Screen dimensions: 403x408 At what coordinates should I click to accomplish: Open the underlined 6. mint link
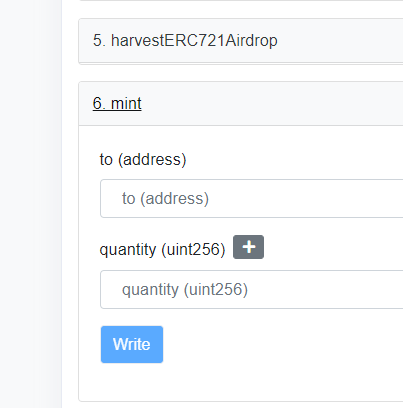pos(117,103)
